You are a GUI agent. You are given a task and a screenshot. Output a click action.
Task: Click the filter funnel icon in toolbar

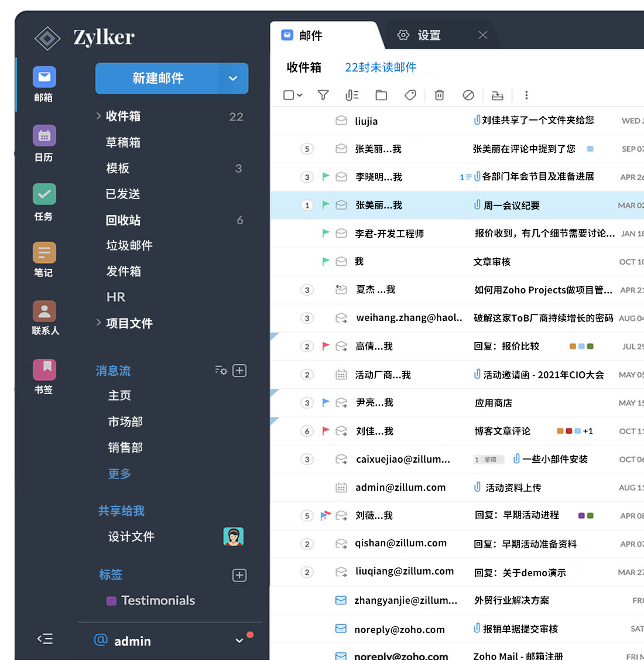[x=323, y=95]
